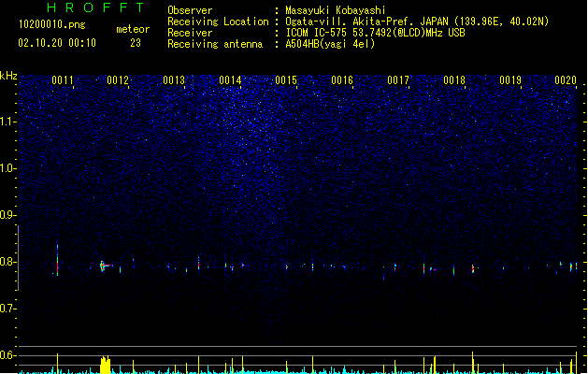The width and height of the screenshot is (588, 374).
Task: Click the 'Receiver' field label
Action: pyautogui.click(x=190, y=33)
